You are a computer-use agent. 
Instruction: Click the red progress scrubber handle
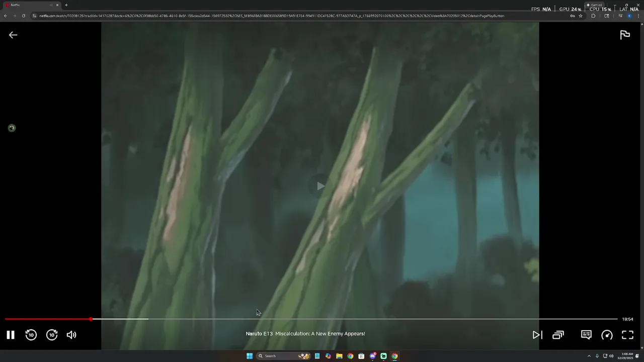[x=91, y=319]
